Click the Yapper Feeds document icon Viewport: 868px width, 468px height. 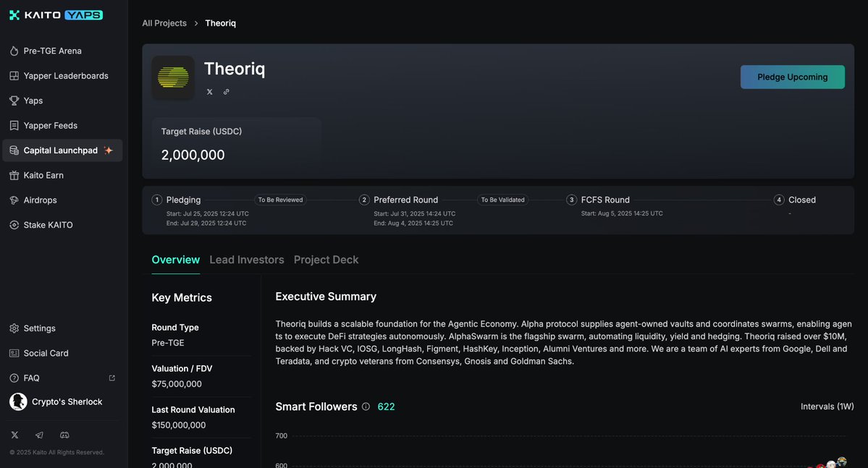pyautogui.click(x=14, y=126)
